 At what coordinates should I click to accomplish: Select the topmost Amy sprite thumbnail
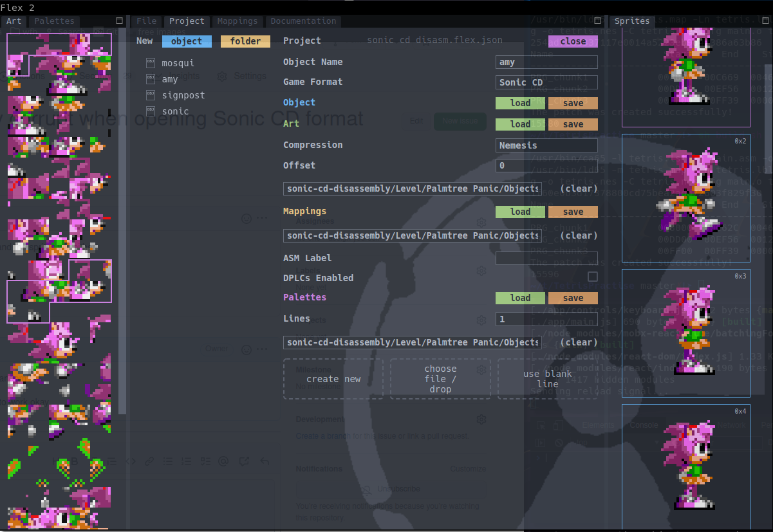686,77
